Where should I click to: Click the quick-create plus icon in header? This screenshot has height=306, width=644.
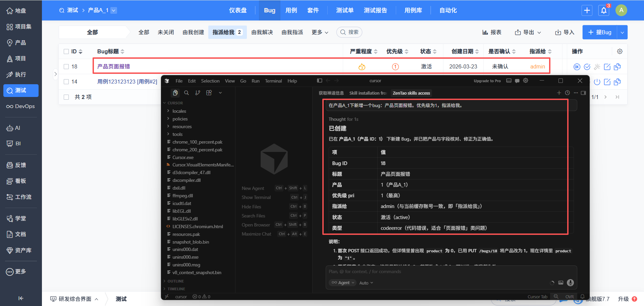click(x=587, y=10)
